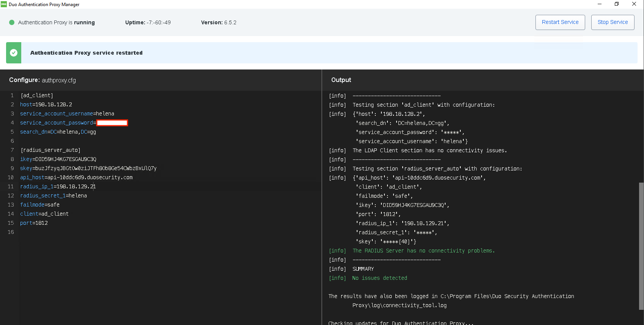Click the 'No issues detected' output line
Image resolution: width=644 pixels, height=325 pixels.
(379, 278)
